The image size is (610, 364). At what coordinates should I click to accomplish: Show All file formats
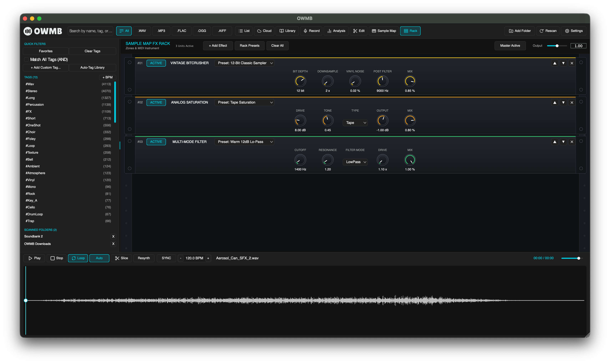point(124,31)
